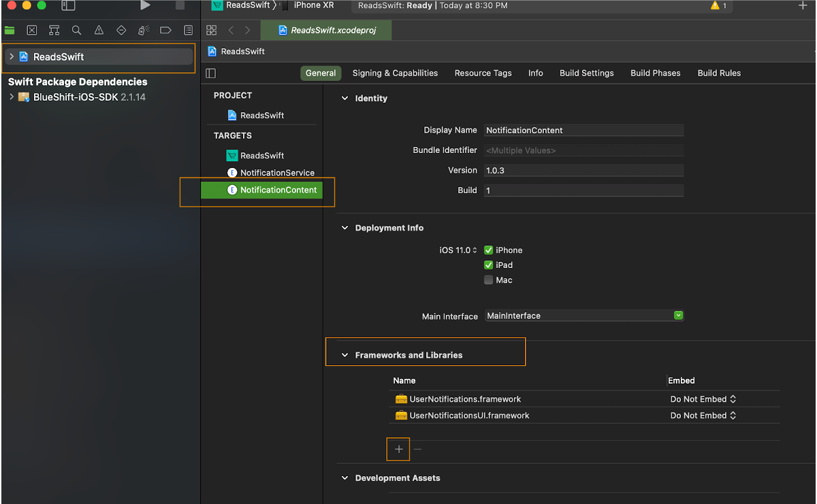Click the Swift Package Dependencies heading
This screenshot has height=504, width=817.
tap(78, 82)
